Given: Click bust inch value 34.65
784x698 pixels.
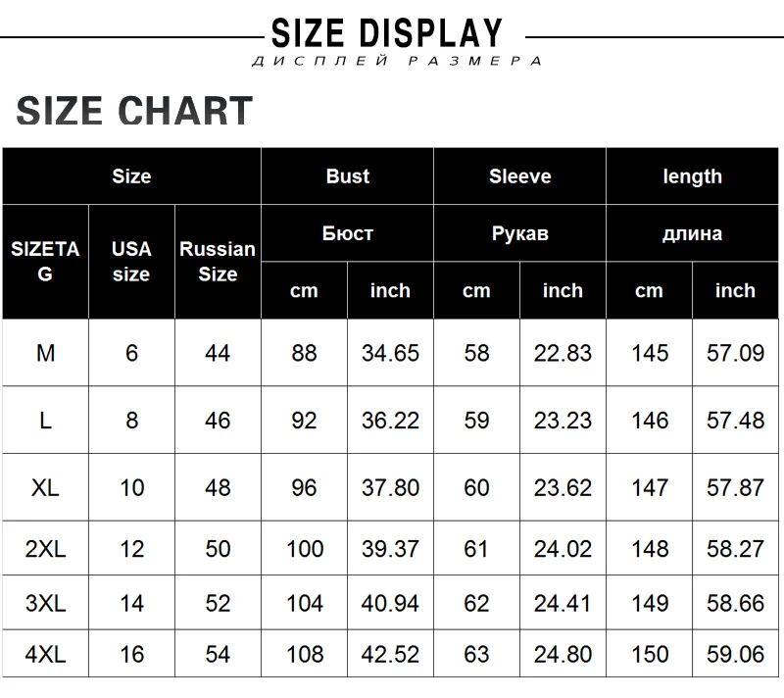Looking at the screenshot, I should pos(390,353).
